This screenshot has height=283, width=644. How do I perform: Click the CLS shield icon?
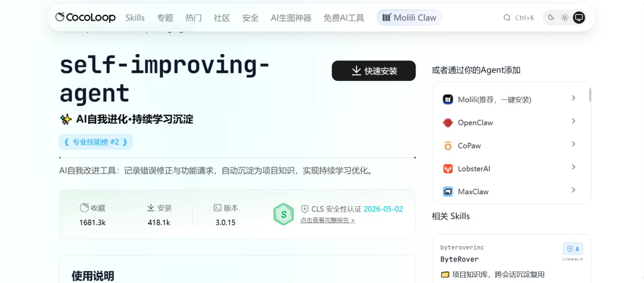(304, 209)
